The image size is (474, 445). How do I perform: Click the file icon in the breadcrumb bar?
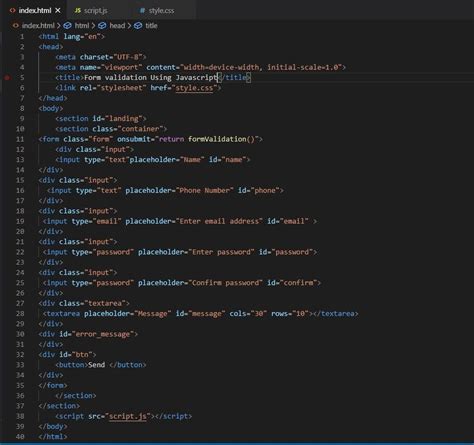(x=16, y=26)
